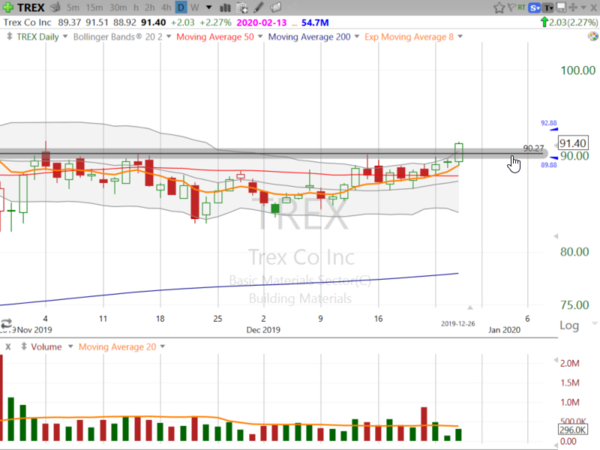Open Bollinger Bands 20 2 dropdown
Screen dimensions: 600x450
(x=169, y=37)
